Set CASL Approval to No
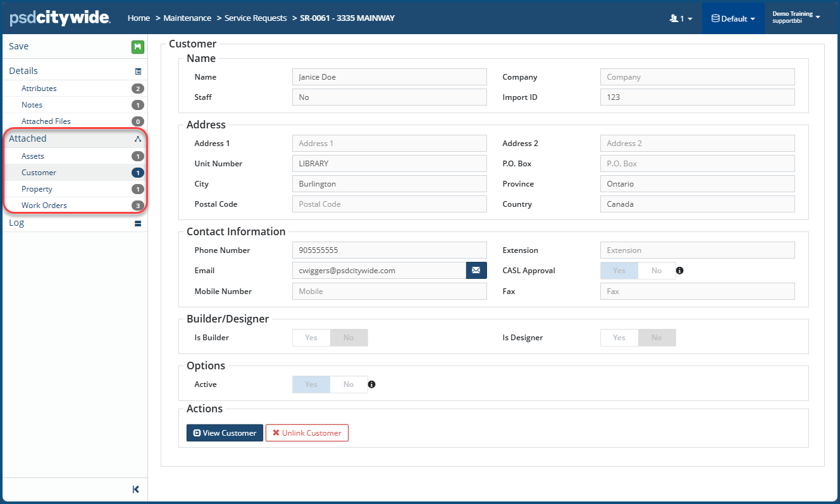 pyautogui.click(x=657, y=271)
